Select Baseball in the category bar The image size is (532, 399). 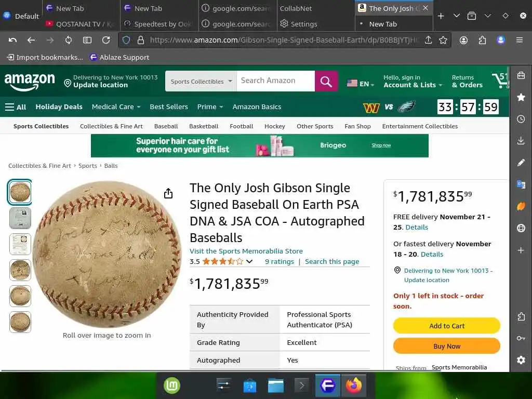pos(166,126)
